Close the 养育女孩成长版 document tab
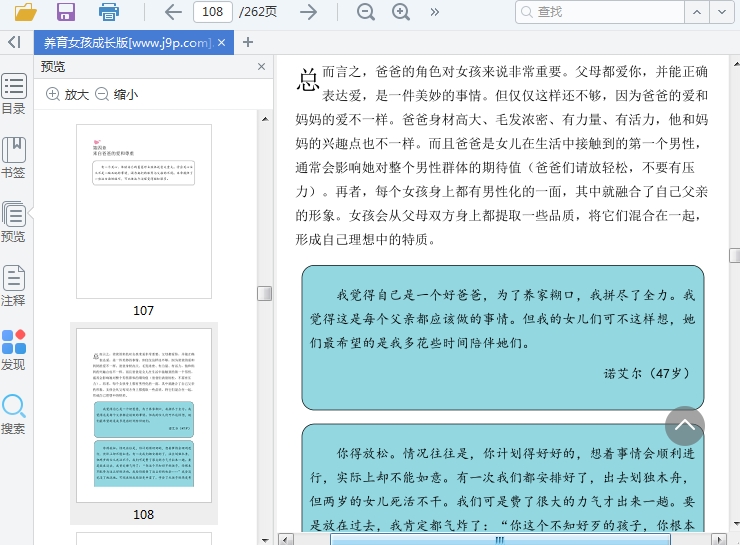The height and width of the screenshot is (545, 740). [222, 42]
